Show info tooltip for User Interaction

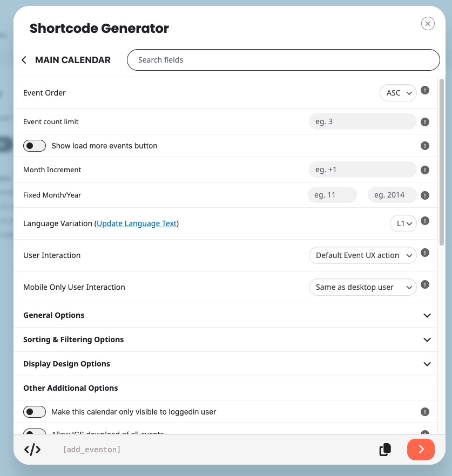pos(424,253)
